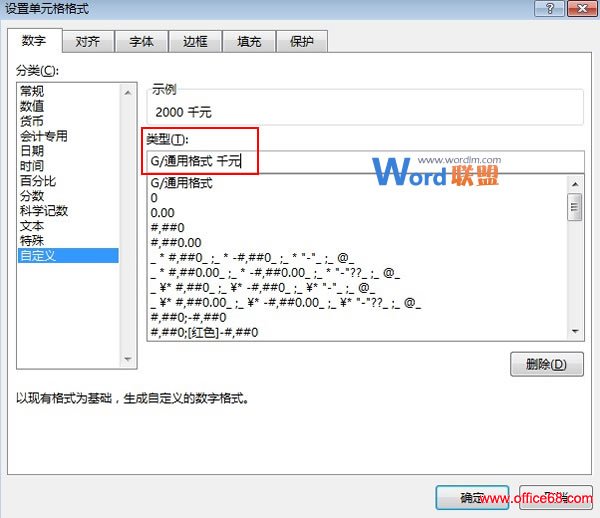Choose format #,##0;-#,##0 in list
Viewport: 600px width, 518px height.
(x=357, y=318)
